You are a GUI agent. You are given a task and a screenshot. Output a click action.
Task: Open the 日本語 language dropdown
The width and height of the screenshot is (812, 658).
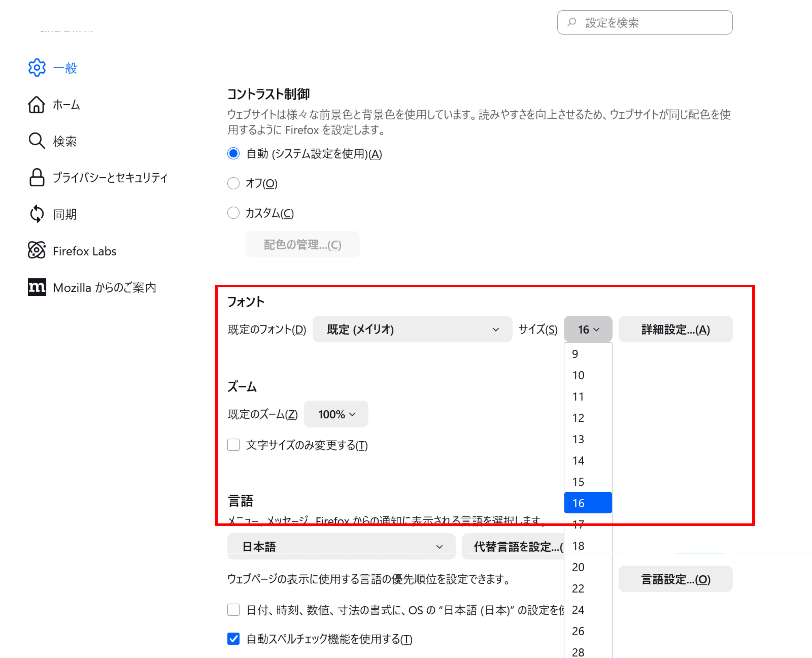341,547
